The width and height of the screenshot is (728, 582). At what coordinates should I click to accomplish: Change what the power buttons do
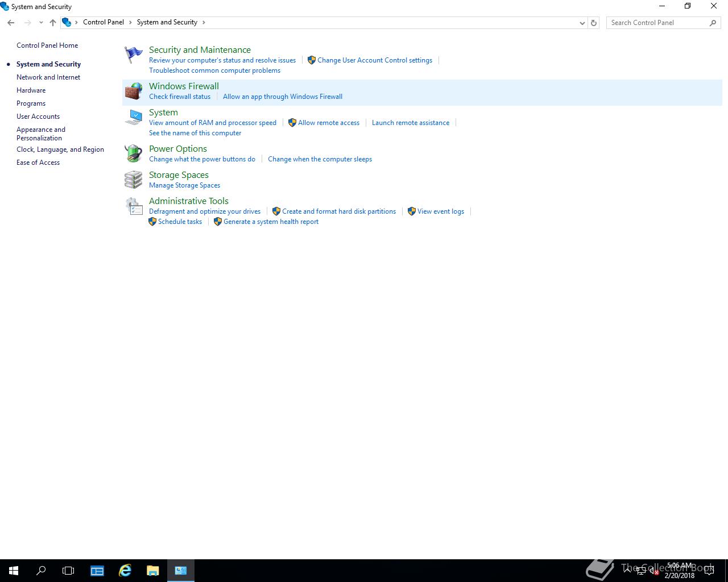click(x=202, y=159)
